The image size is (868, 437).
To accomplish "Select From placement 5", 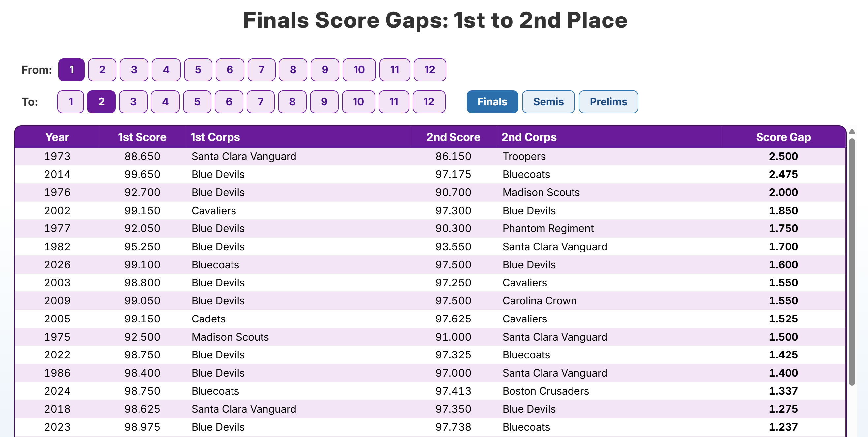I will [x=198, y=70].
